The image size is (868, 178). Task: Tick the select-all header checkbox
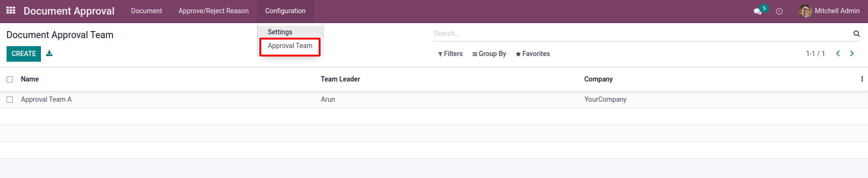coord(9,79)
